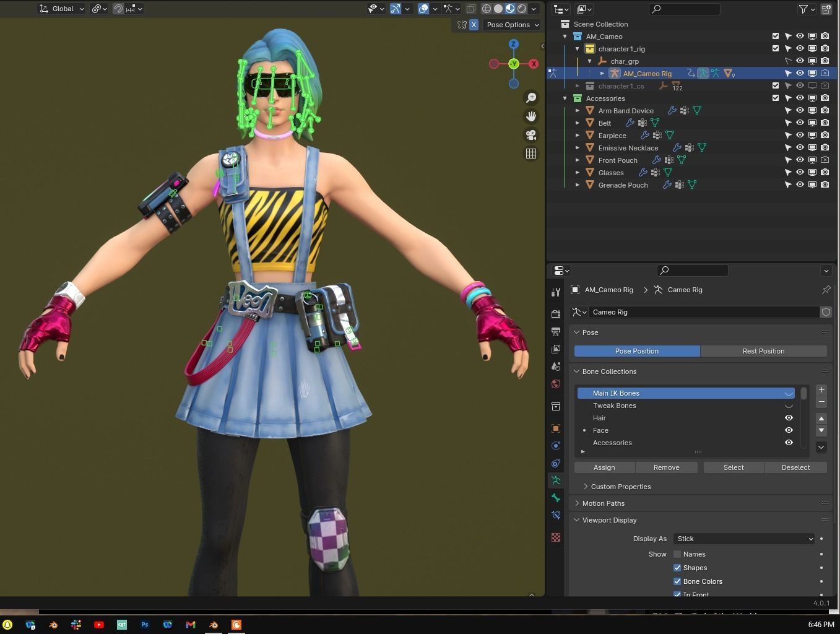Open the Physics properties tab
The height and width of the screenshot is (634, 840).
pos(556,446)
